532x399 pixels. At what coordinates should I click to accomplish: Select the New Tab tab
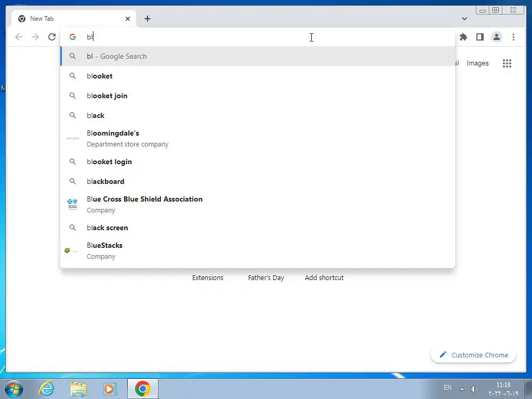(x=74, y=19)
